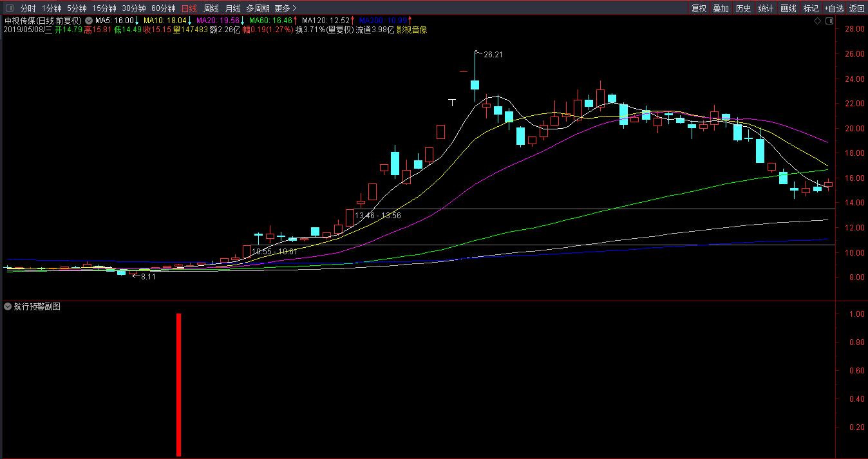Open the 画线 drawing tools
This screenshot has height=459, width=868.
[x=788, y=8]
